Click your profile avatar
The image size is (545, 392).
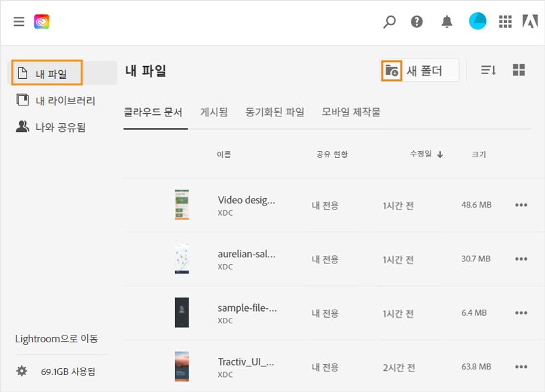[476, 21]
